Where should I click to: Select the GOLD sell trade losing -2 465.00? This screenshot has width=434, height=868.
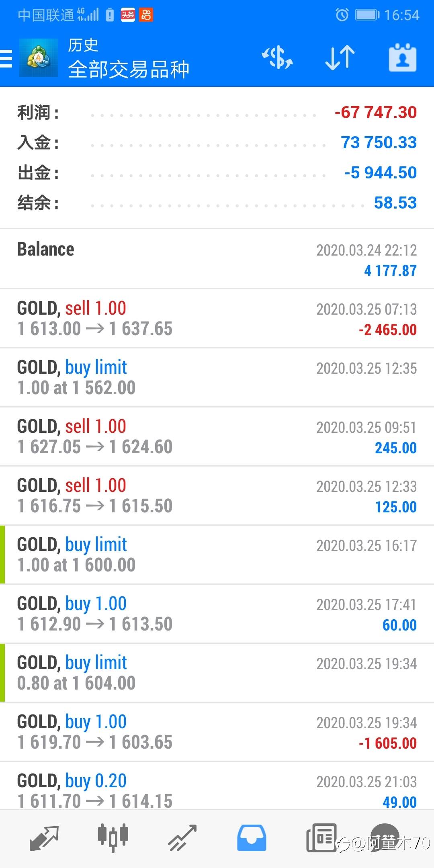217,318
